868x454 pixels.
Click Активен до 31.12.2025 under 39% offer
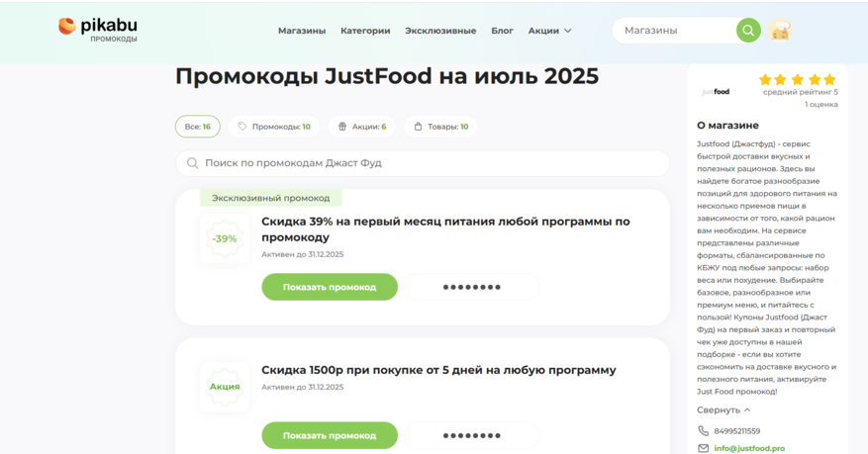(302, 254)
